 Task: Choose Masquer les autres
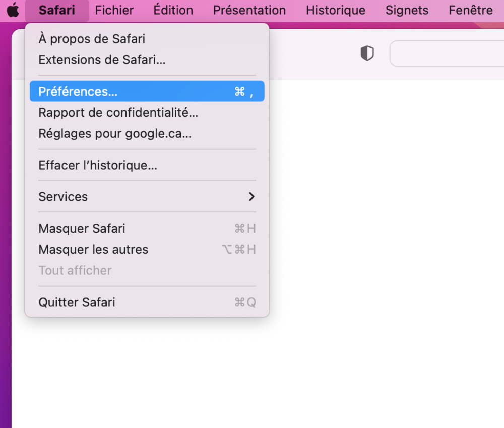pos(147,249)
